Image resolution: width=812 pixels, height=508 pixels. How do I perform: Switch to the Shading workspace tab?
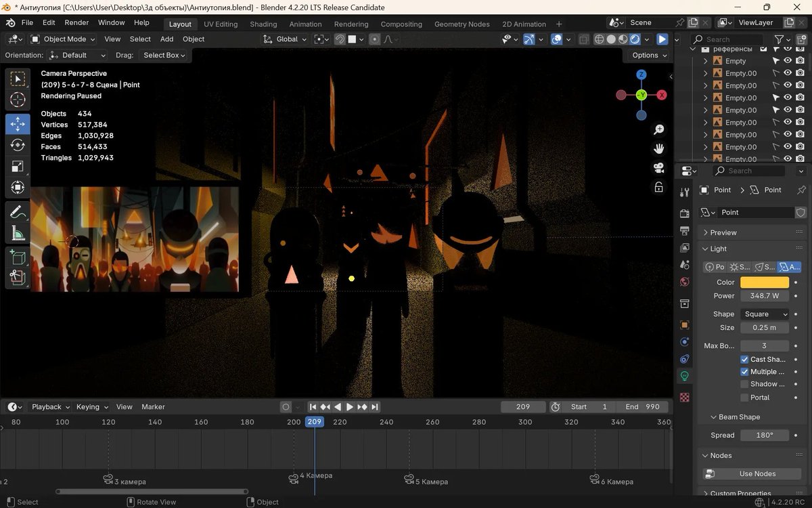point(263,24)
